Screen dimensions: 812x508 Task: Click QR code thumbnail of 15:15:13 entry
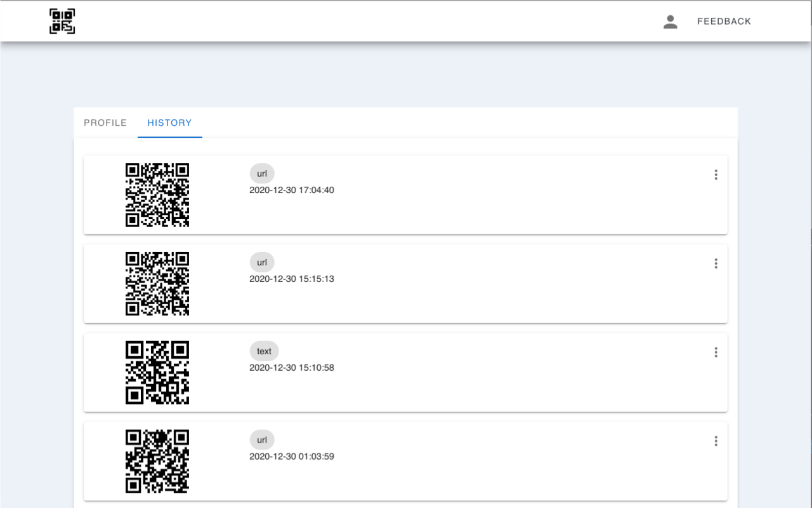click(157, 284)
